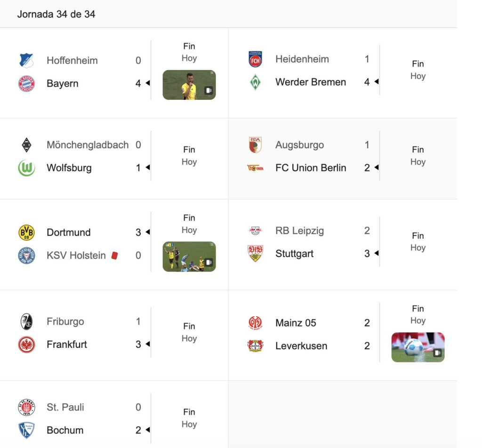The image size is (482, 448).
Task: Click the Eintracht Frankfurt eagle logo
Action: point(26,344)
